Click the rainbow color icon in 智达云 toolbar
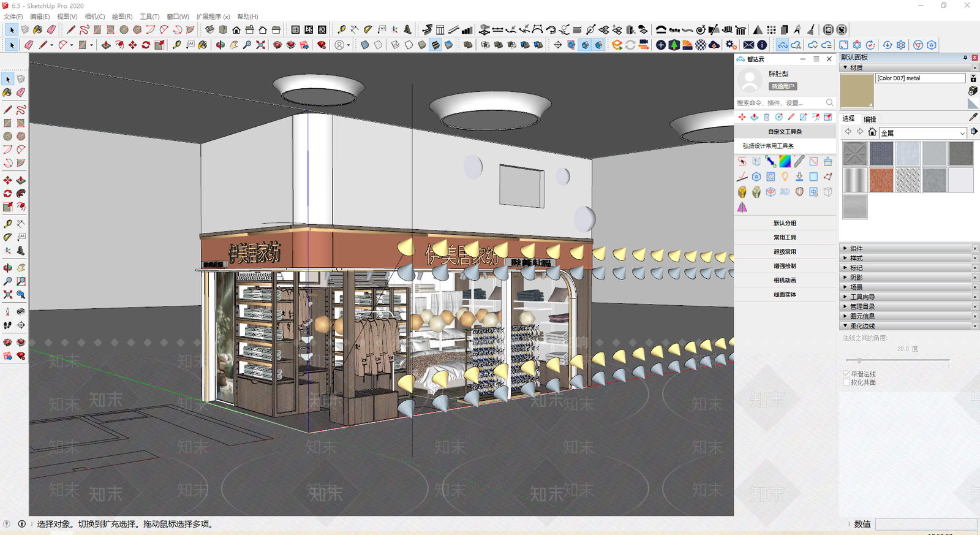The image size is (980, 535). [x=785, y=162]
